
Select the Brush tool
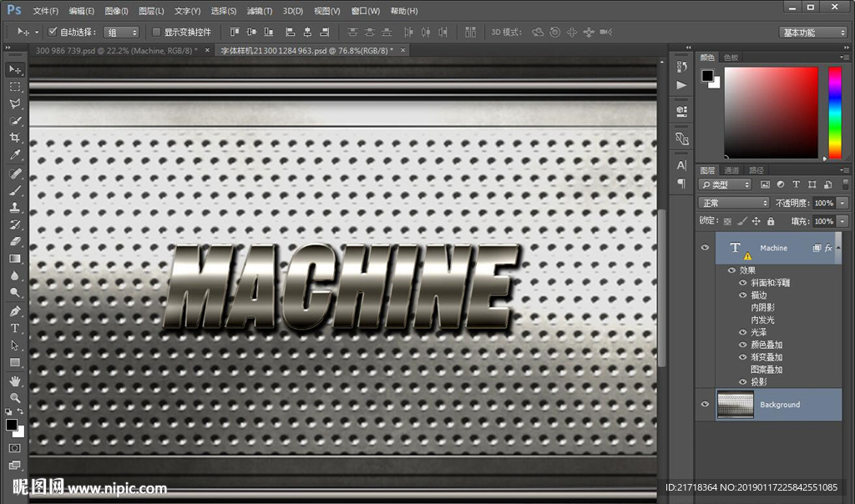[15, 190]
